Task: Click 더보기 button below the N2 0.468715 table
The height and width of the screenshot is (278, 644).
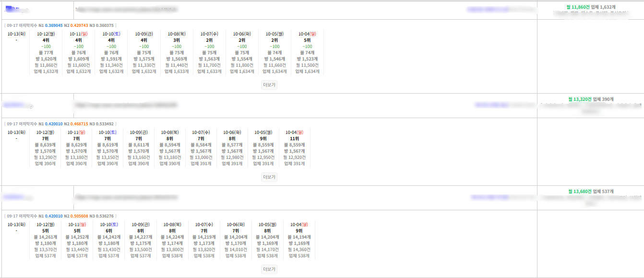Action: (x=269, y=177)
